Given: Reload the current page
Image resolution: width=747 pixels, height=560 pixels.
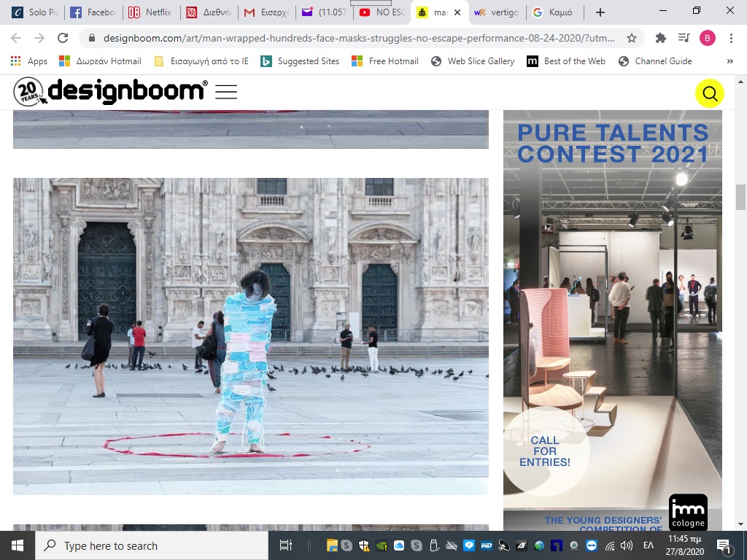Looking at the screenshot, I should pyautogui.click(x=63, y=39).
